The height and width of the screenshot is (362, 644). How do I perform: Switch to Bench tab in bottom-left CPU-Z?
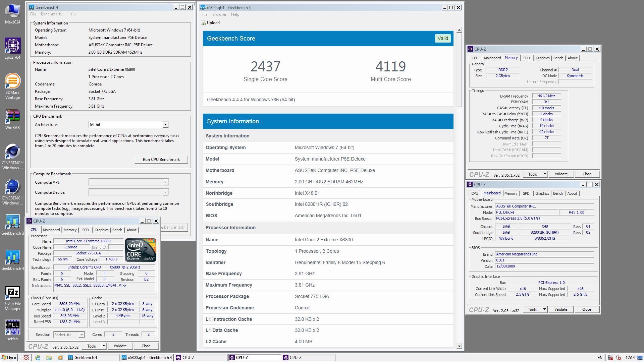coord(117,230)
